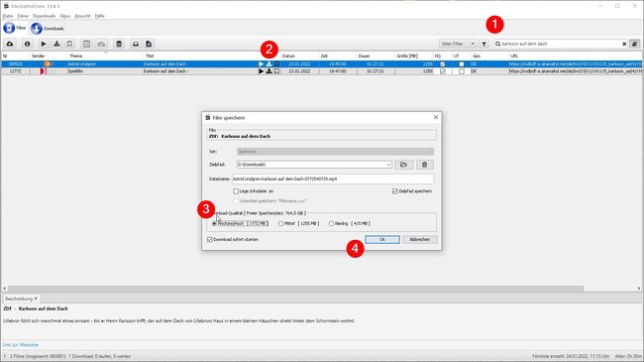Select Mittel quality radio button
The image size is (644, 362).
pos(281,223)
